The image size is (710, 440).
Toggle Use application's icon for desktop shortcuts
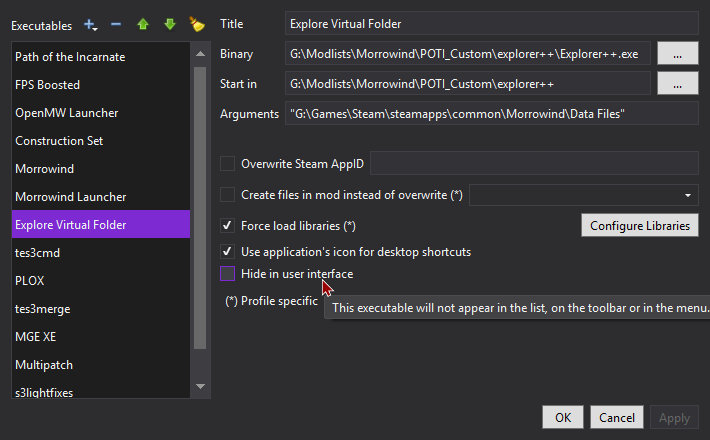(227, 251)
